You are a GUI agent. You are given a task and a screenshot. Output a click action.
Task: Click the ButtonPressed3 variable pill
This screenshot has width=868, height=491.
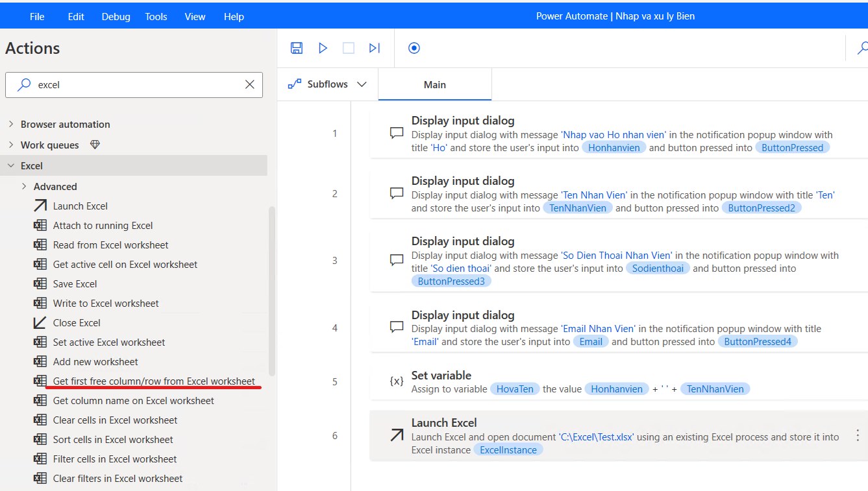pyautogui.click(x=451, y=281)
